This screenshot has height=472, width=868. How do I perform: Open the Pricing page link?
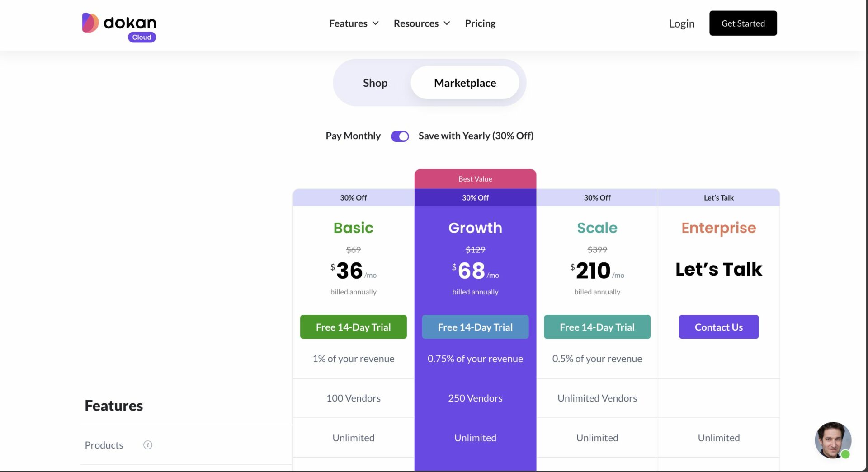(480, 23)
